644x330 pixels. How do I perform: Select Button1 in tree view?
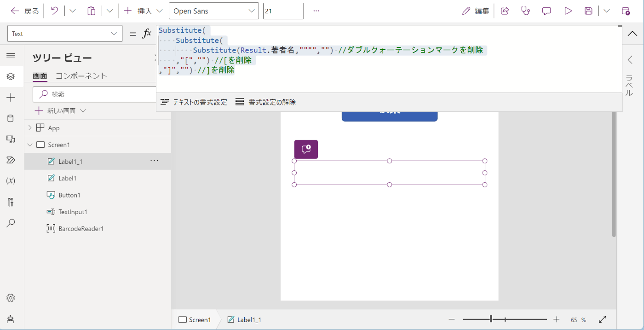click(x=69, y=195)
